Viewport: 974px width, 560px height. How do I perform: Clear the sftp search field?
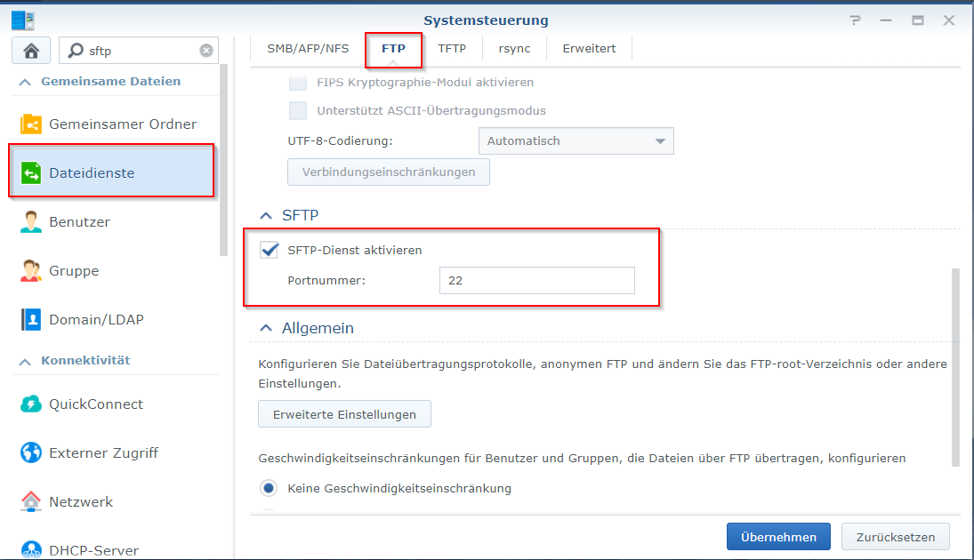pos(206,50)
